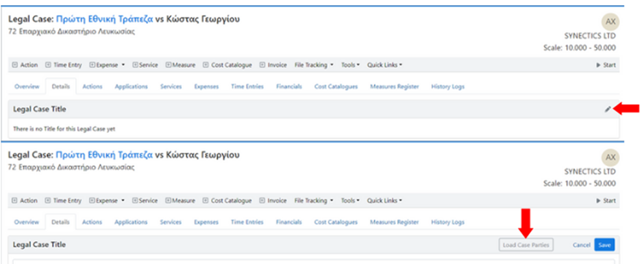This screenshot has height=264, width=644.
Task: Click the Measure icon in lower toolbar
Action: coord(168,201)
